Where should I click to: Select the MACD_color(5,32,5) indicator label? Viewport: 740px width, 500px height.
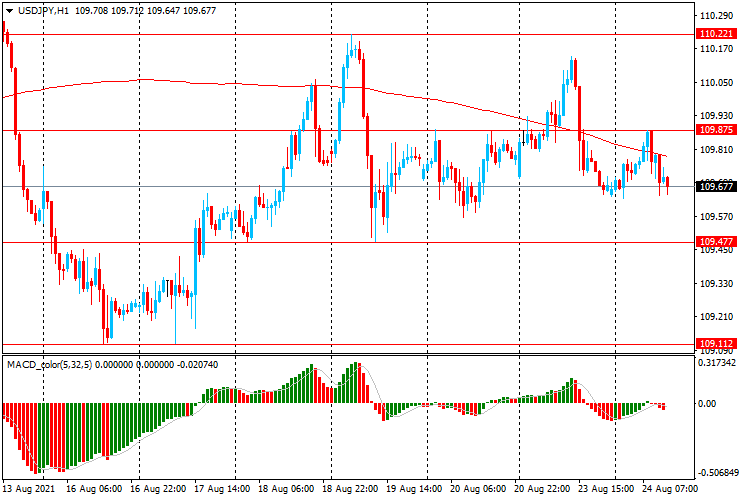50,364
